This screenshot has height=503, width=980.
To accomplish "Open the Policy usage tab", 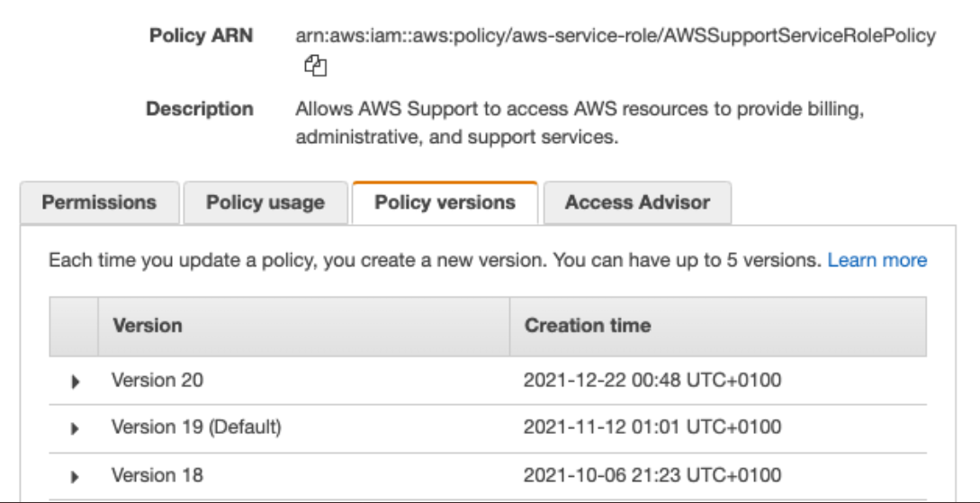I will (265, 202).
